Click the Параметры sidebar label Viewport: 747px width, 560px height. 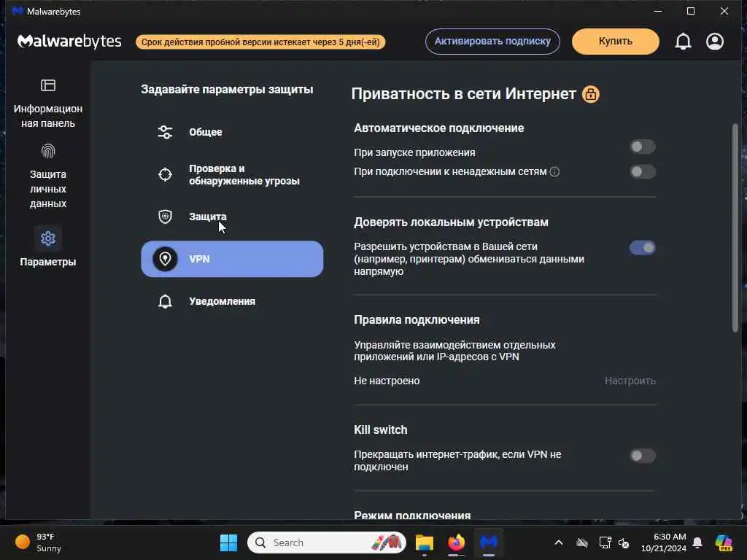(48, 262)
